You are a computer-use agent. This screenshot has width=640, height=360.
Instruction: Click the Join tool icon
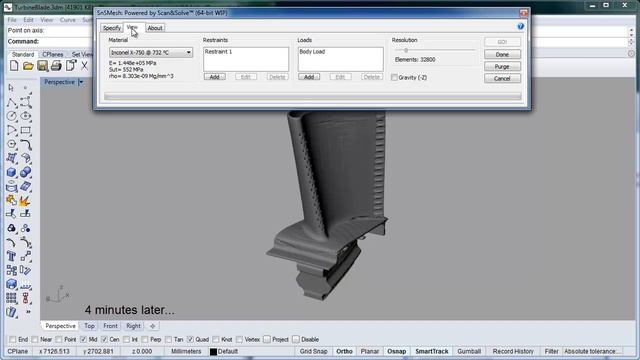coord(11,200)
